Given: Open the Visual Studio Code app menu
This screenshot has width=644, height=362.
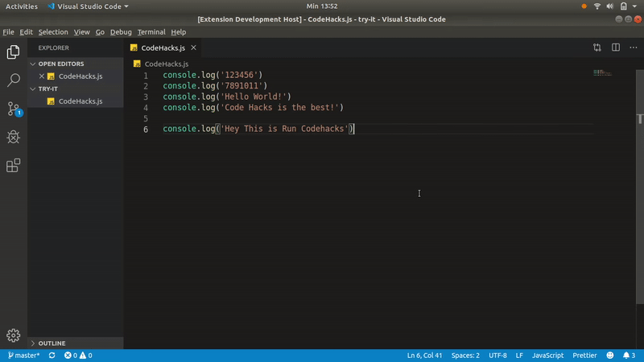Looking at the screenshot, I should [89, 6].
